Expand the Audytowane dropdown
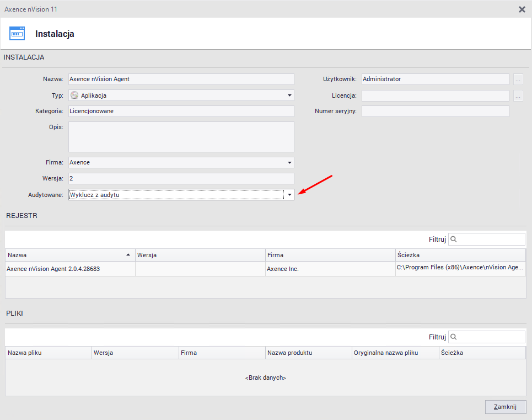This screenshot has height=420, width=532. pyautogui.click(x=289, y=195)
